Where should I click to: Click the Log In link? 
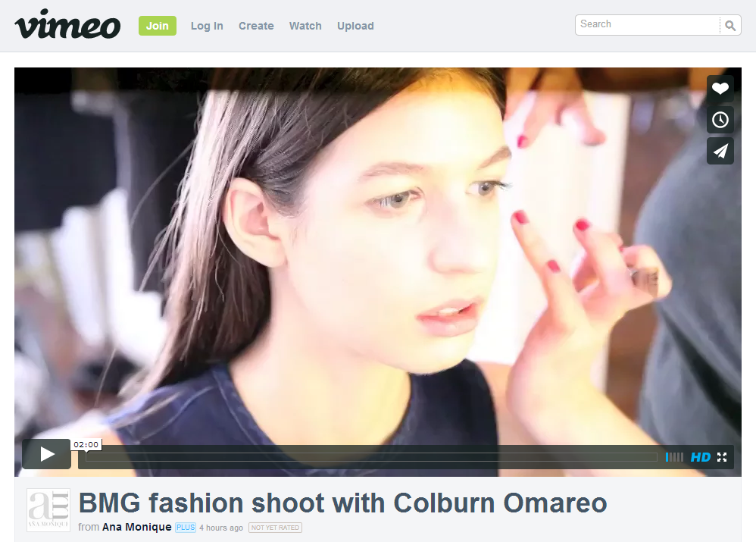point(207,26)
